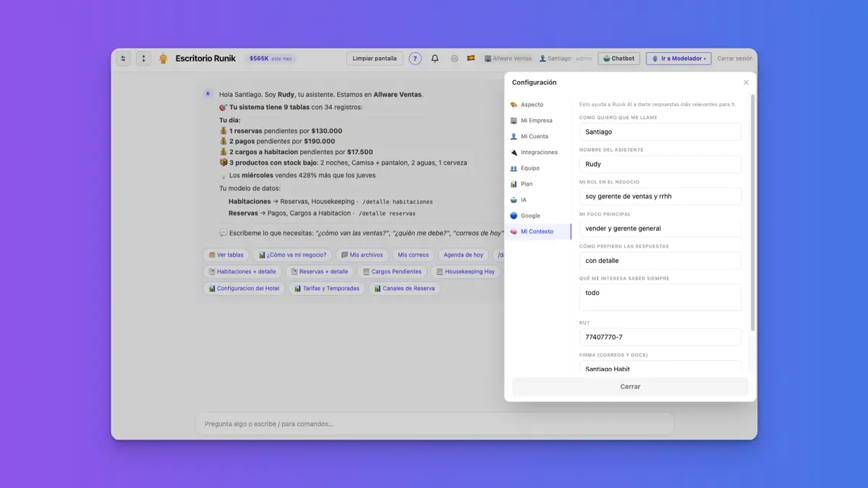Click the settings gear icon in header
This screenshot has width=868, height=488.
click(454, 59)
